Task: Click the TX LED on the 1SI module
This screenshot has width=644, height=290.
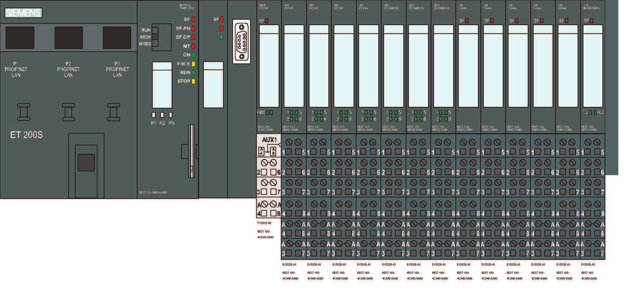Action: pos(590,112)
